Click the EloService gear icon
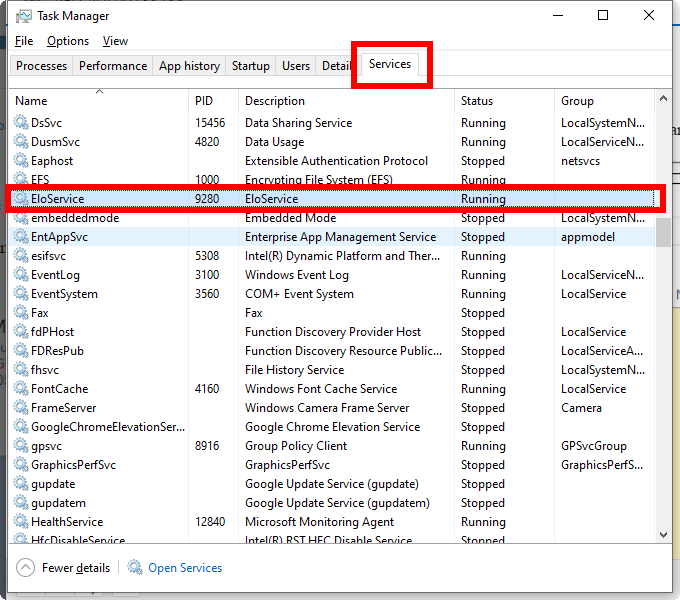 (21, 199)
